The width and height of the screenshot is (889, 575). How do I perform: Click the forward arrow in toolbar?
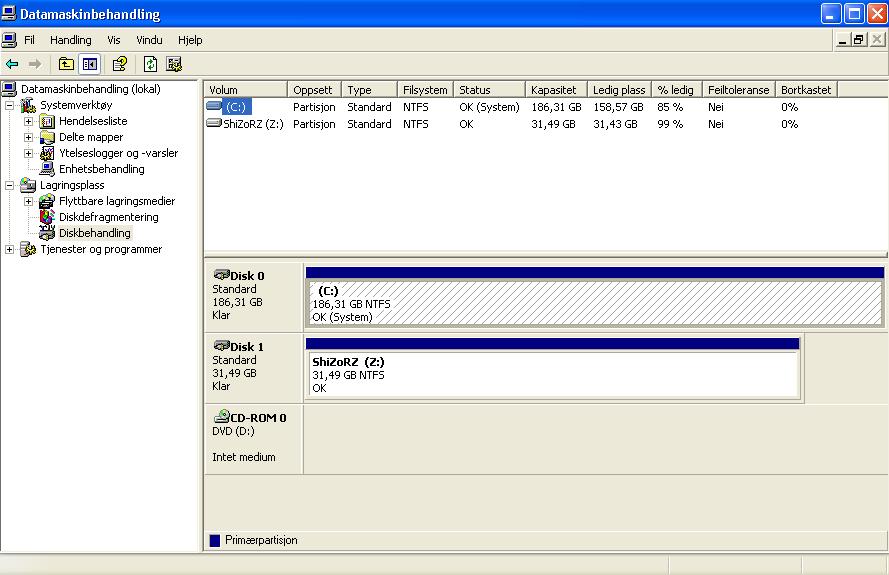(35, 64)
